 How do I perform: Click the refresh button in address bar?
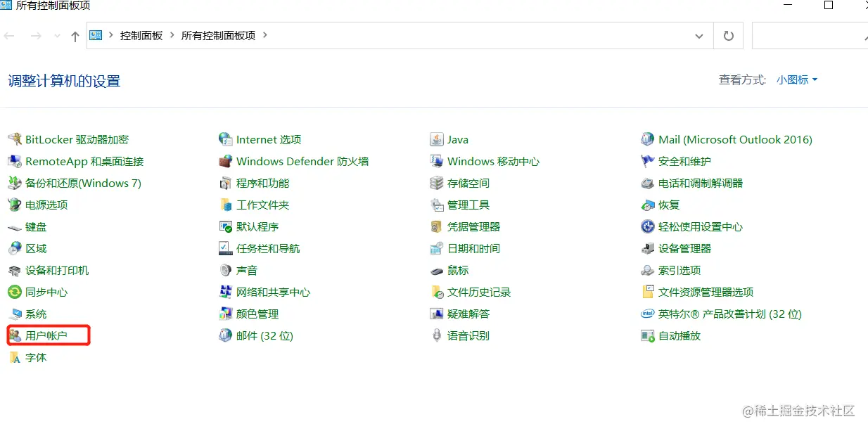pyautogui.click(x=728, y=35)
